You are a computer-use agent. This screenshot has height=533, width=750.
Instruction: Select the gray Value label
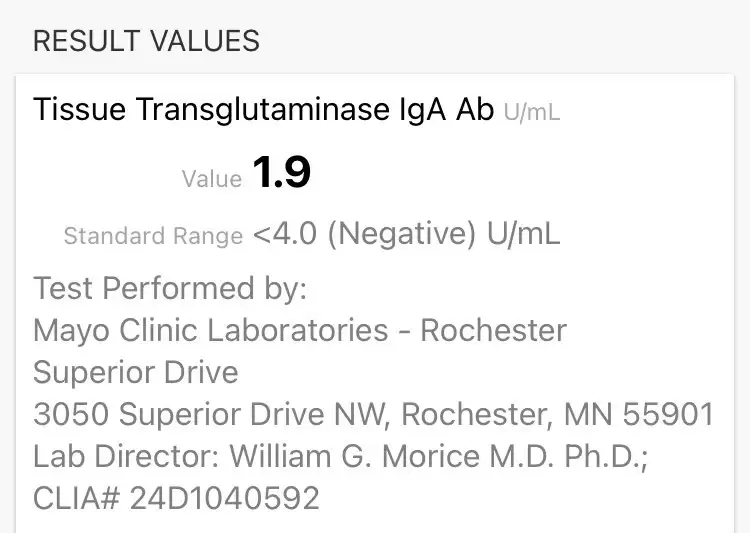[x=212, y=179]
